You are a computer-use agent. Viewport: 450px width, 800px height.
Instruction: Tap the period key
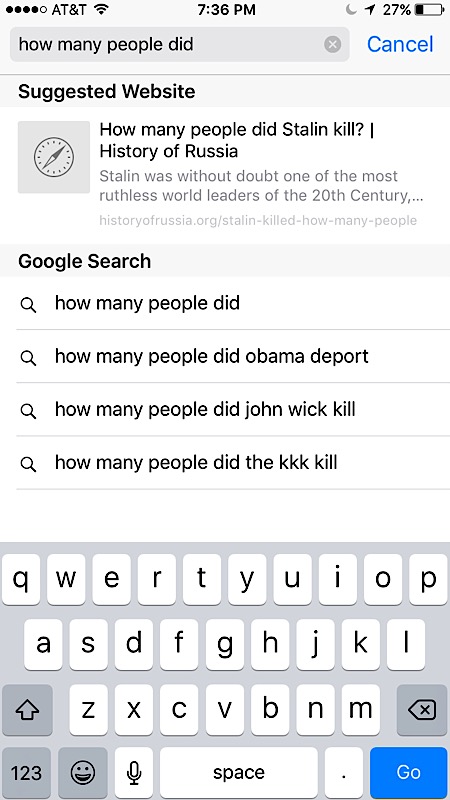344,773
